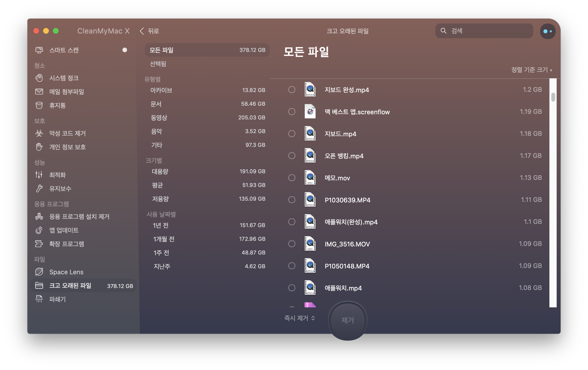Select the 악성 코드 제거 biohazard icon
The height and width of the screenshot is (370, 588).
click(39, 133)
